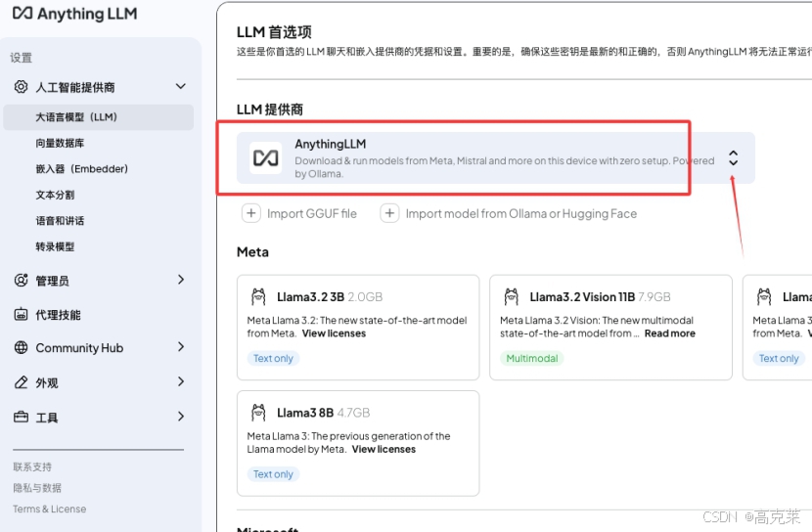Click the Import GGUF file label

pyautogui.click(x=312, y=214)
